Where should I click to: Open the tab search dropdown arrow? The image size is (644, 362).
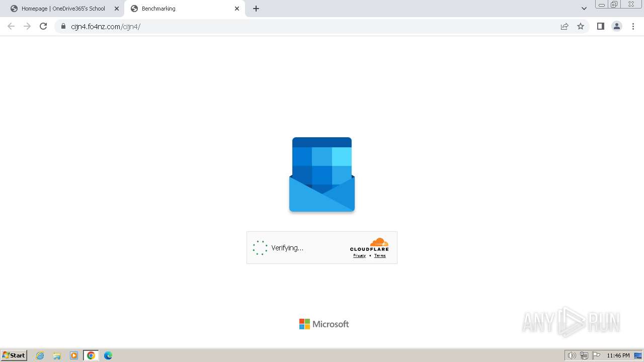click(x=584, y=9)
